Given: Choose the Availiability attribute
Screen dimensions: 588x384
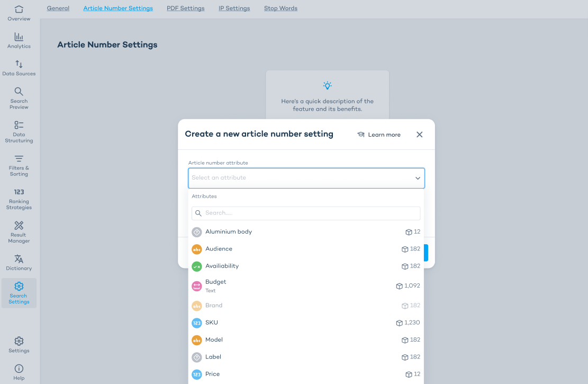Looking at the screenshot, I should pos(306,266).
